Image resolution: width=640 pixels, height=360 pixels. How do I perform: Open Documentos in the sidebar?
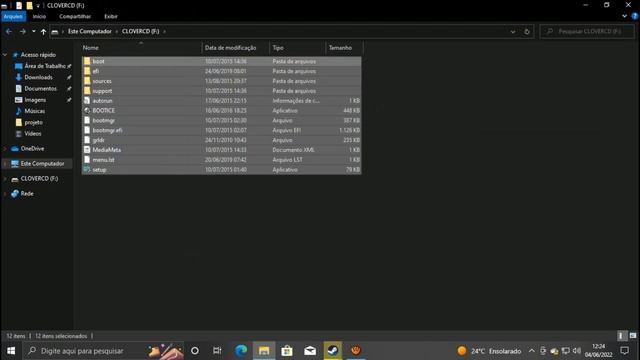[40, 89]
